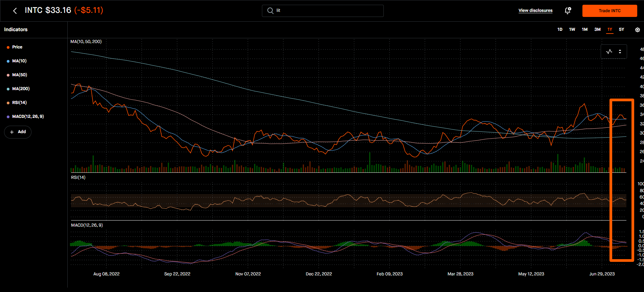
Task: Toggle the MA(50) indicator
Action: [x=20, y=75]
